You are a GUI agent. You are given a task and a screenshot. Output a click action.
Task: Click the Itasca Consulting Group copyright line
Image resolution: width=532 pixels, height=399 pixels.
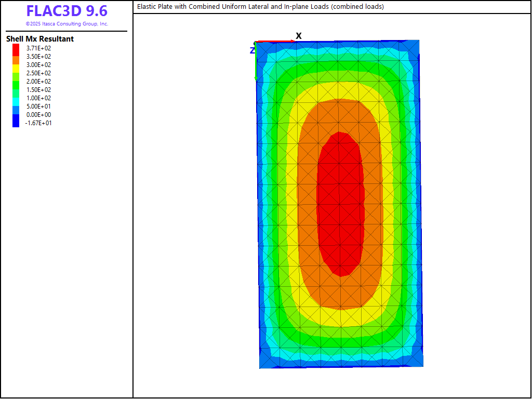pos(66,24)
